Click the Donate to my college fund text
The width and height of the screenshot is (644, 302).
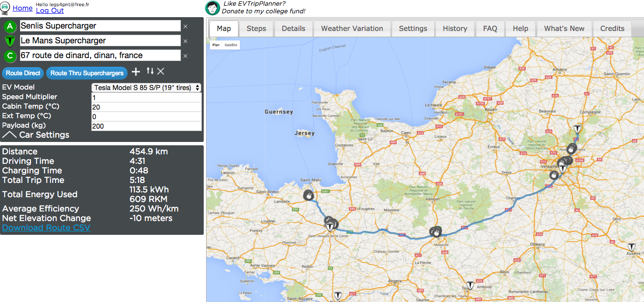tap(264, 11)
